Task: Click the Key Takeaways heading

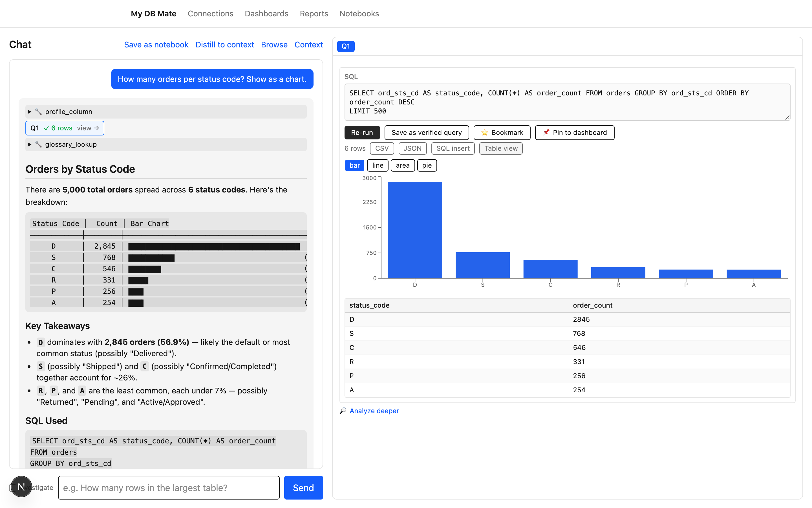Action: point(58,326)
